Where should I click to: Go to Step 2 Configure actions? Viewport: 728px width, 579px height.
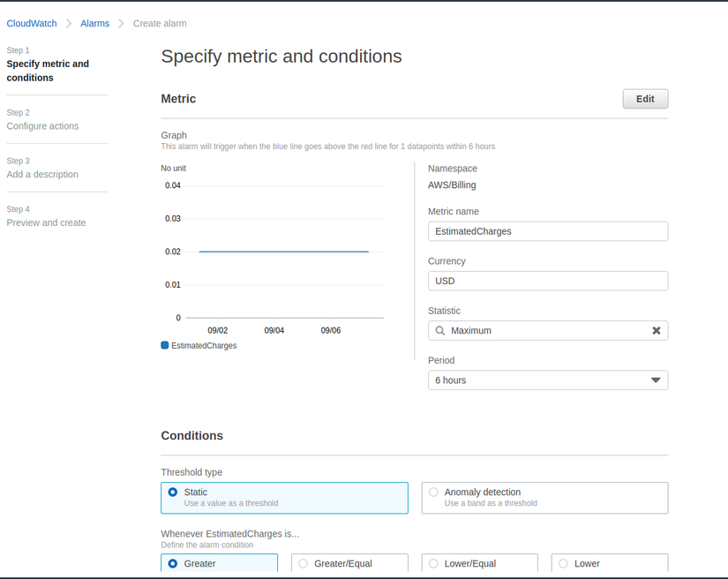(x=42, y=126)
